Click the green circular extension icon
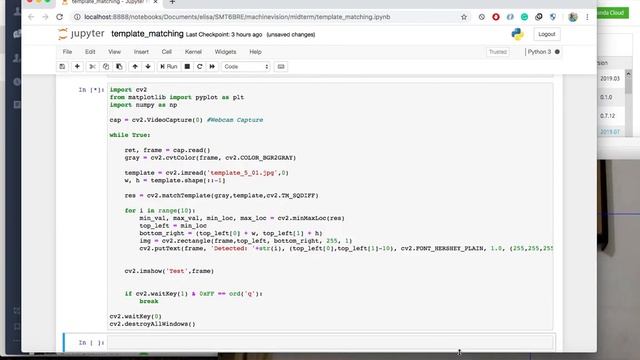Image resolution: width=640 pixels, height=360 pixels. (524, 17)
